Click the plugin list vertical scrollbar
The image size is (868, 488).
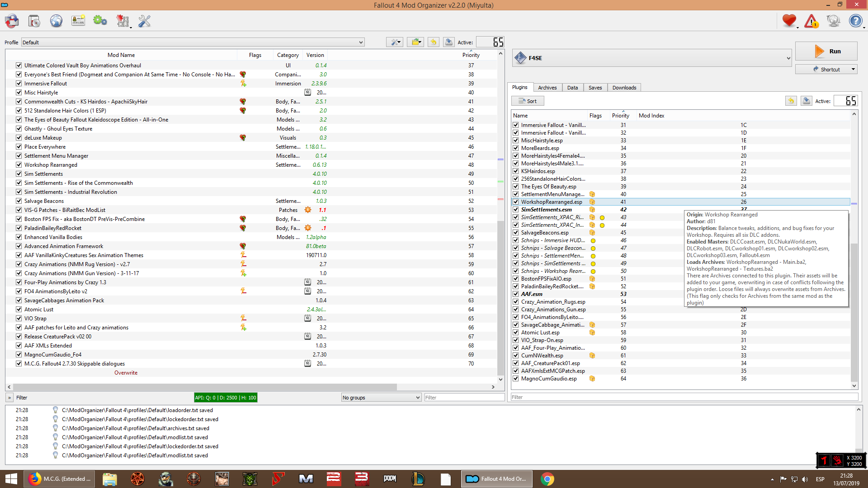click(854, 313)
